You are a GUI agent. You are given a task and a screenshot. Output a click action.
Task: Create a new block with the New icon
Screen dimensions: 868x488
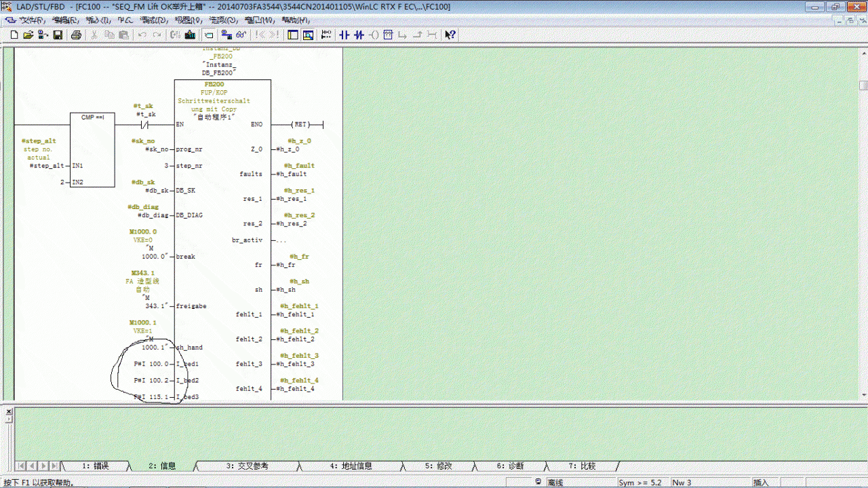(x=14, y=35)
